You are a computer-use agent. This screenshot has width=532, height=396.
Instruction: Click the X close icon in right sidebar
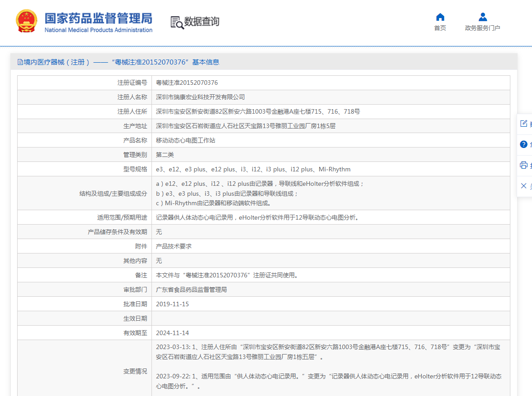(524, 186)
